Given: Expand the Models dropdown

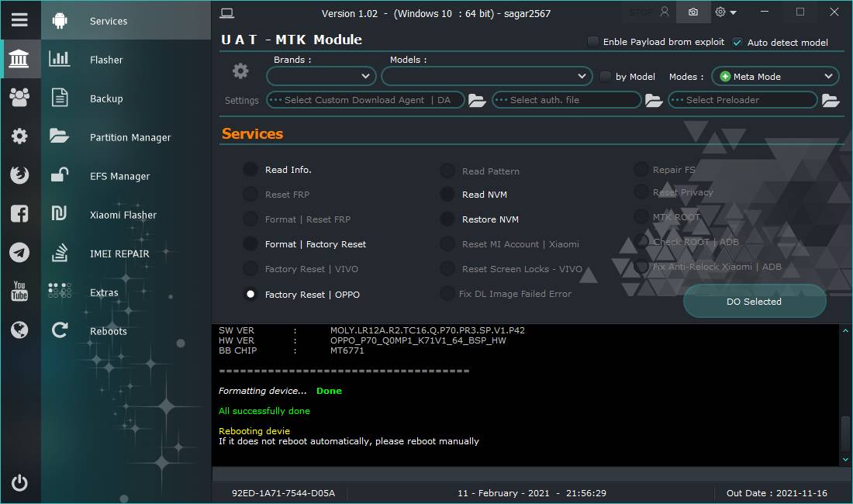Looking at the screenshot, I should 487,76.
